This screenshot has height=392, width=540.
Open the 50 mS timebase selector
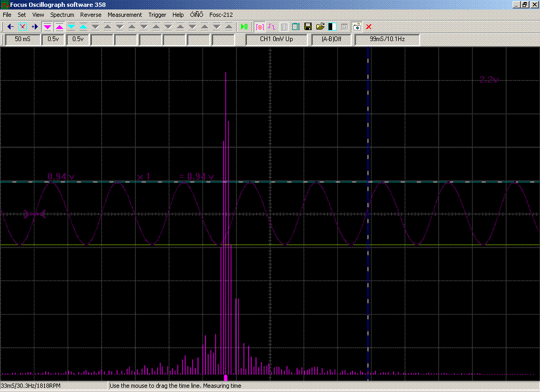point(23,40)
